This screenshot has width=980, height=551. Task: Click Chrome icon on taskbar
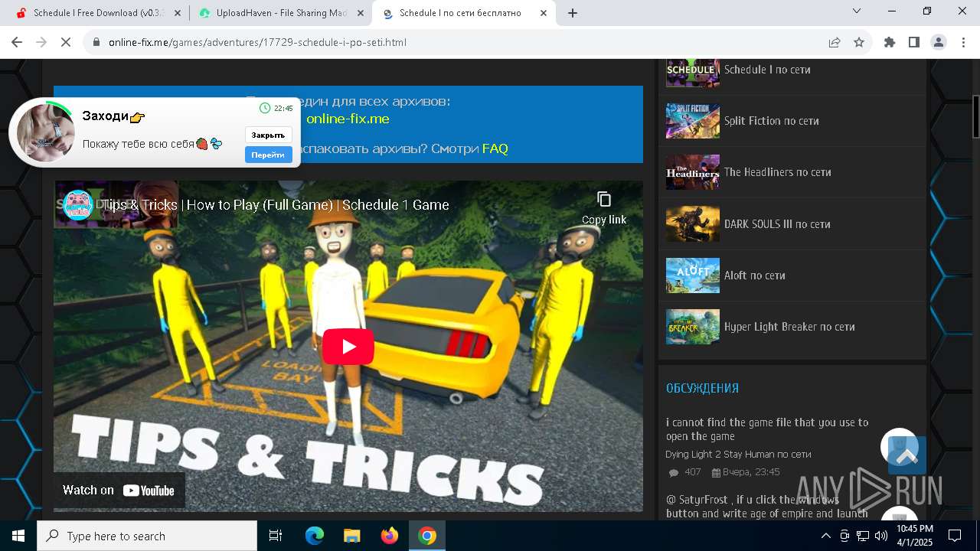427,536
